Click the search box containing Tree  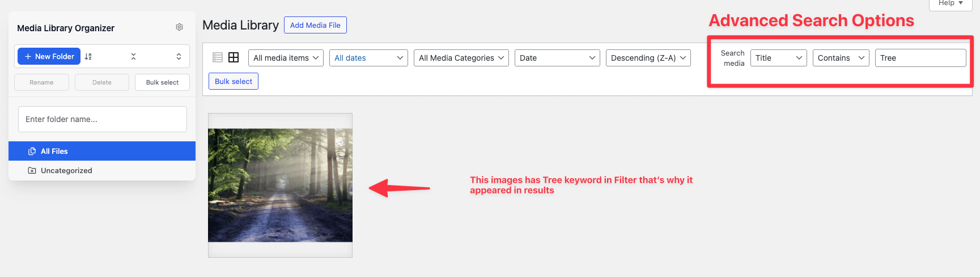[920, 58]
